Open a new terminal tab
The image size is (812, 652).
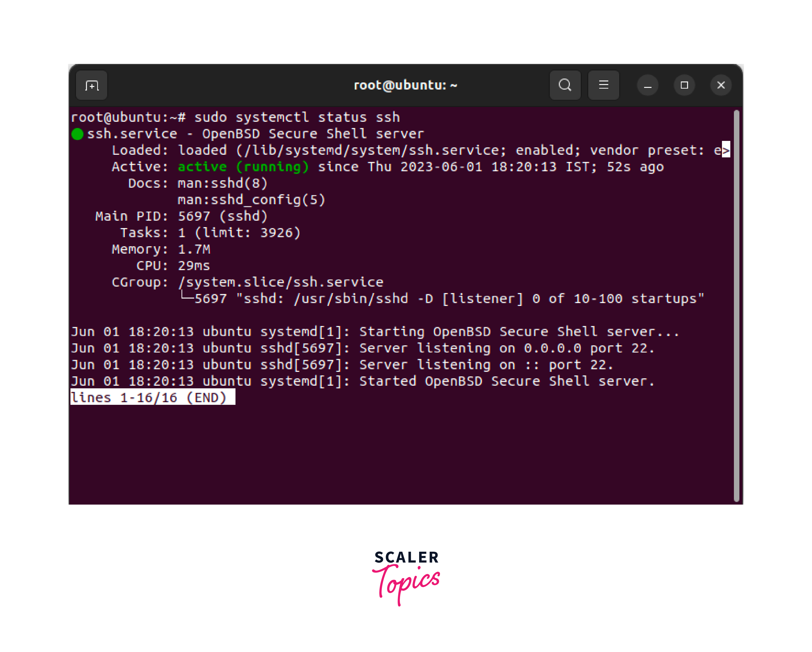coord(91,85)
